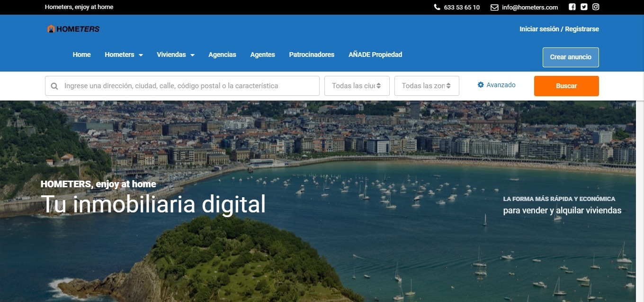Screen dimensions: 644x302
Task: Click the Facebook icon in top bar
Action: pos(572,7)
